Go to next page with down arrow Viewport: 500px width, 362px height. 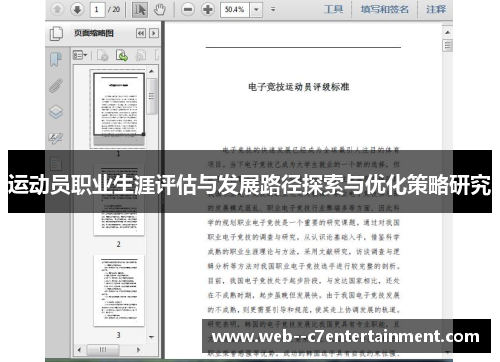[x=77, y=9]
